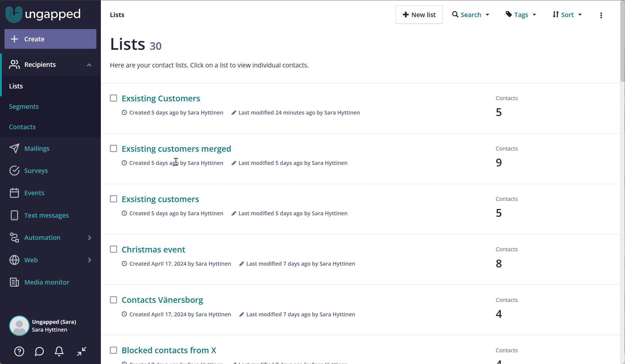The width and height of the screenshot is (625, 364).
Task: Collapse the sidebar with the arrows icon
Action: (82, 351)
